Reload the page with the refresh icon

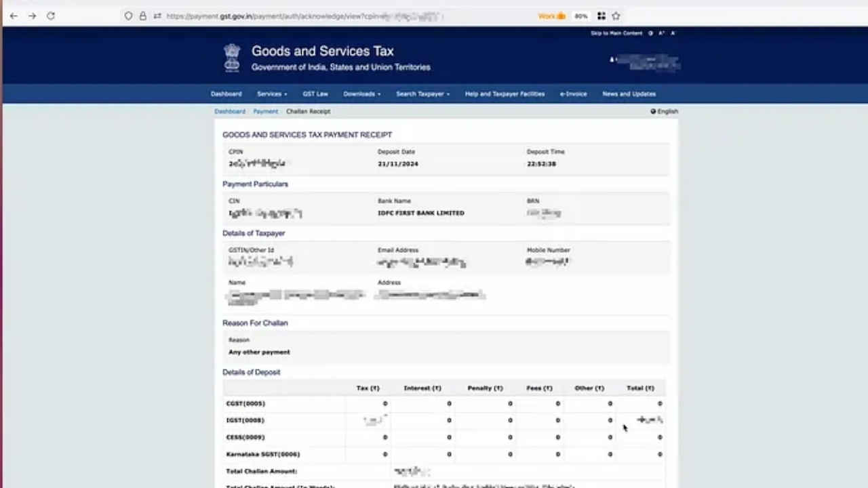coord(51,16)
